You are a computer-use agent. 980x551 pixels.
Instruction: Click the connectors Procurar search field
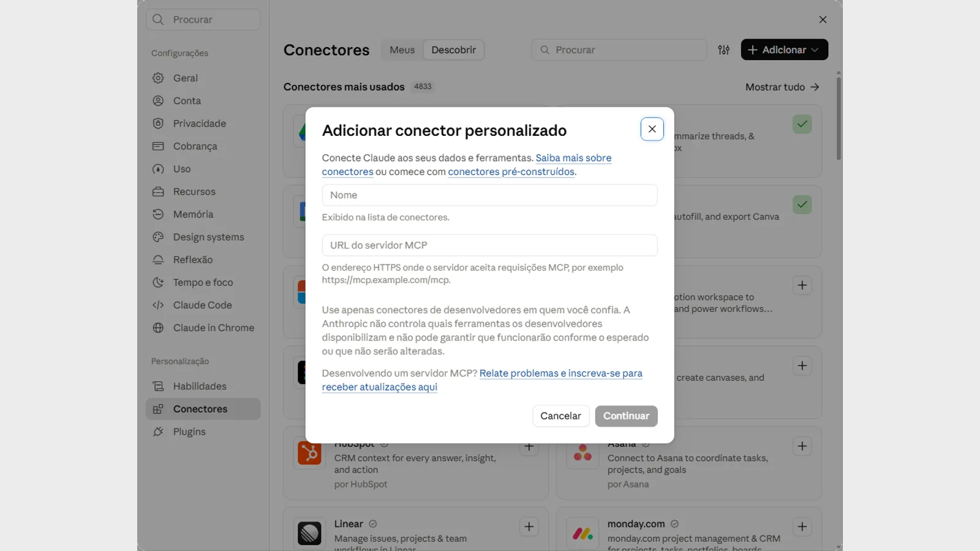pos(619,50)
